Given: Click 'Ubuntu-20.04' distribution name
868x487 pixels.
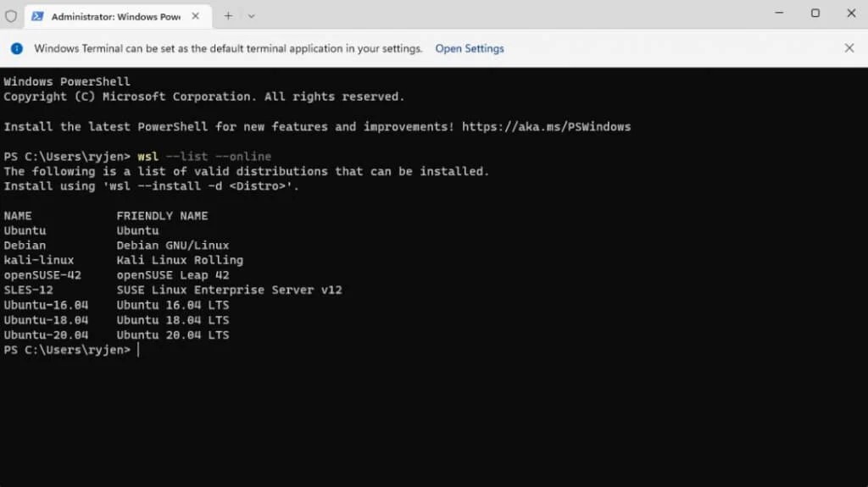Looking at the screenshot, I should [x=46, y=335].
